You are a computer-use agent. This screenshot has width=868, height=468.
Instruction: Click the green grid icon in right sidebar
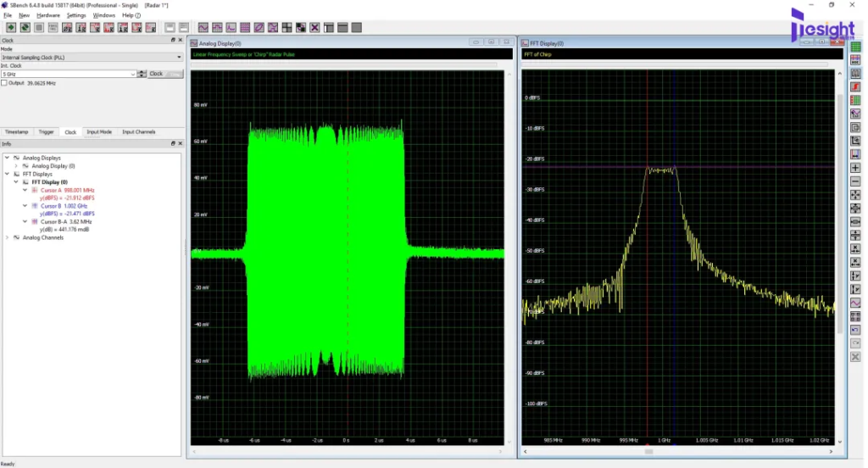856,47
